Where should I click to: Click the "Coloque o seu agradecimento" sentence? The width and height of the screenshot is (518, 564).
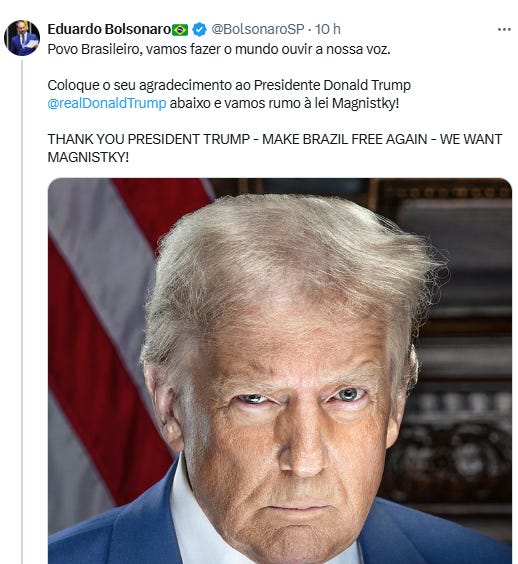(x=229, y=85)
